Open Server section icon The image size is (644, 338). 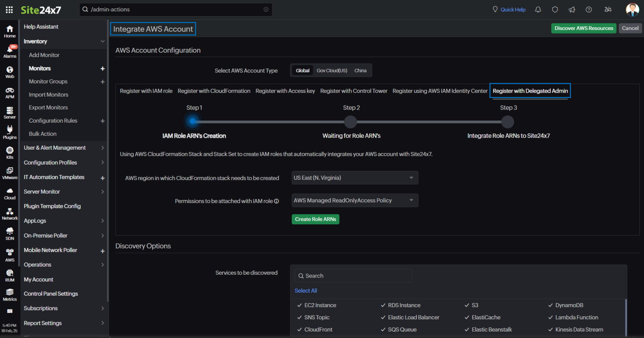click(10, 113)
